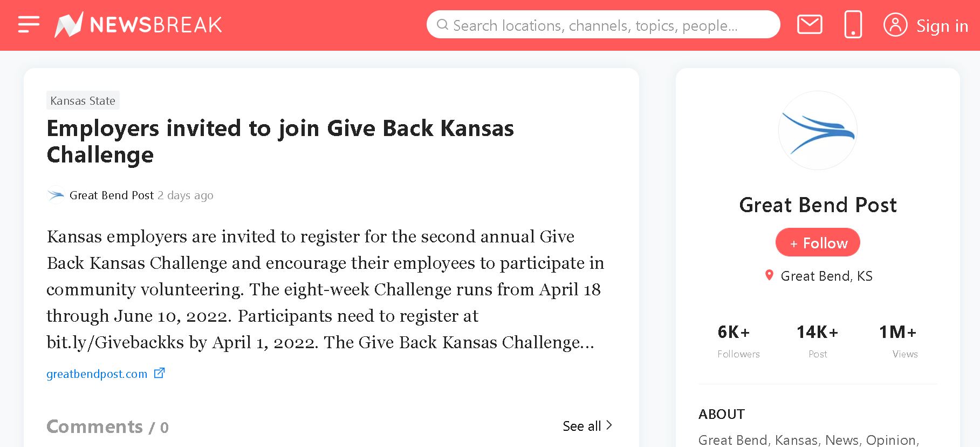Click the NewsBreak logo
This screenshot has width=980, height=447.
pos(139,25)
